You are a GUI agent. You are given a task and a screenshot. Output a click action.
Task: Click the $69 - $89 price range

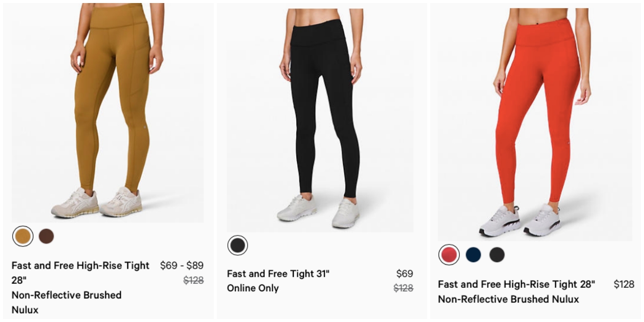tap(182, 266)
